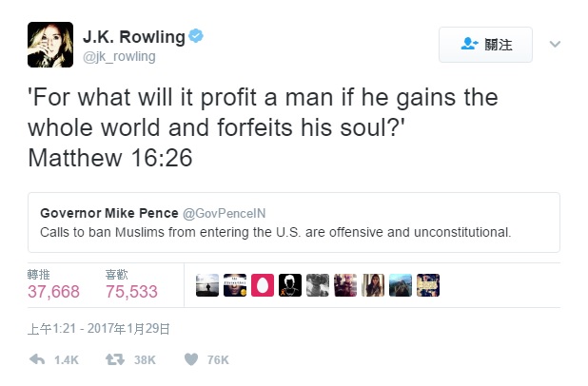The width and height of the screenshot is (588, 386).
Task: Open the black silhouette avatar with ribbon
Action: coord(290,285)
